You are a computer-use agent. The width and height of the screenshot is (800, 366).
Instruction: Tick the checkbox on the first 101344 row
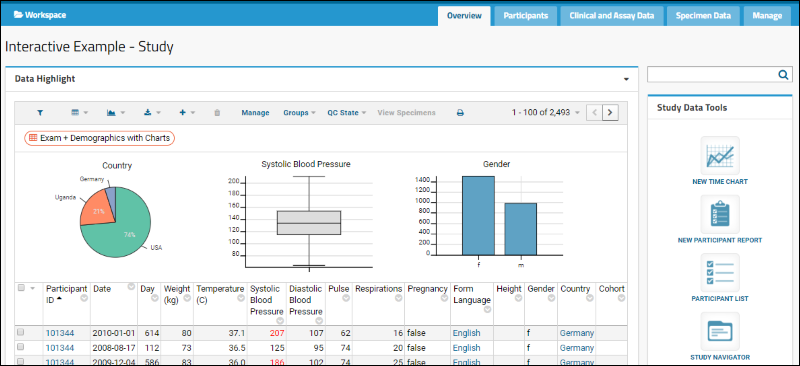point(21,332)
